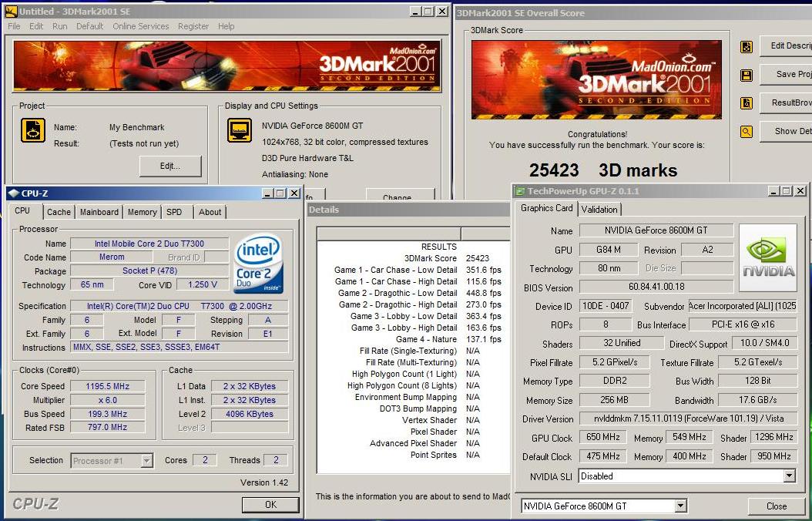
Task: Click the Memory Type DDR2 field
Action: point(614,381)
